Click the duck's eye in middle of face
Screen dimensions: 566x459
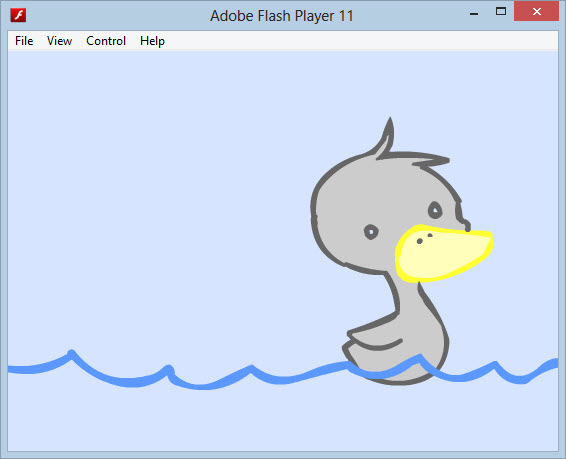coord(371,232)
